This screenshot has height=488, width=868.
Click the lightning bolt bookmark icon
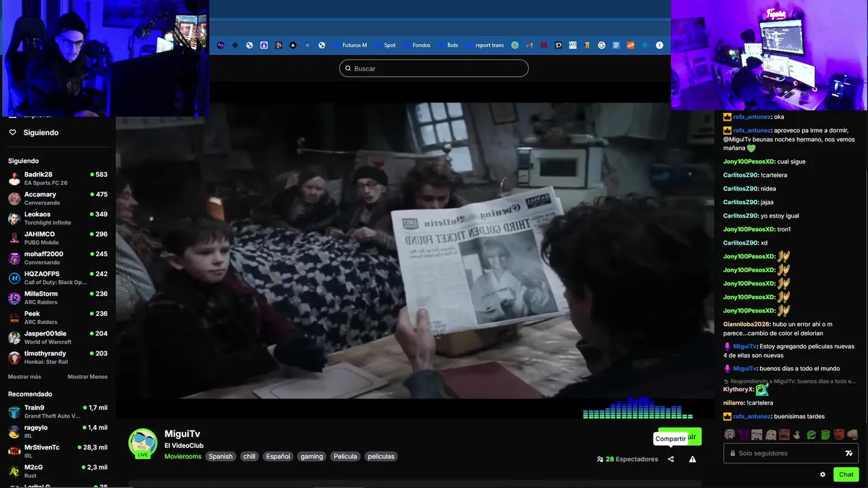point(235,45)
